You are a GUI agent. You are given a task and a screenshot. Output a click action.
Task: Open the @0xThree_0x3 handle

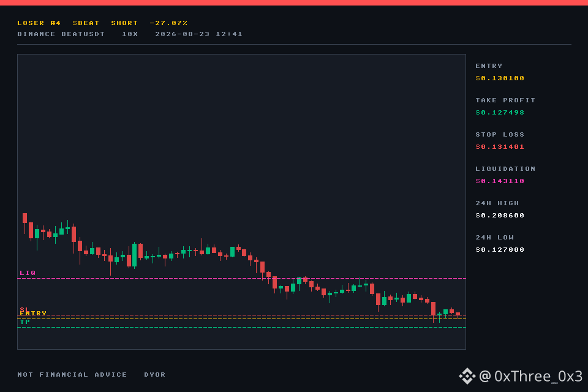(531, 376)
